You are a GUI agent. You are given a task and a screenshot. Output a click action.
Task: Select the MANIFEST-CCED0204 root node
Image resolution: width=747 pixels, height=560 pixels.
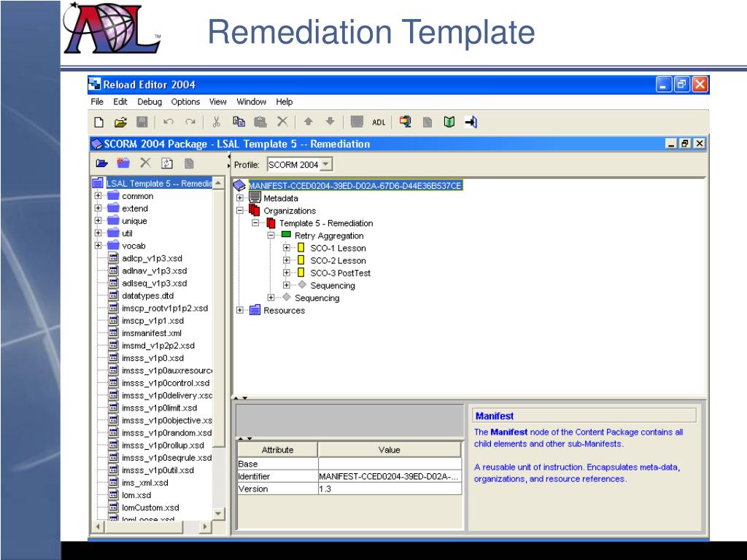pyautogui.click(x=355, y=186)
